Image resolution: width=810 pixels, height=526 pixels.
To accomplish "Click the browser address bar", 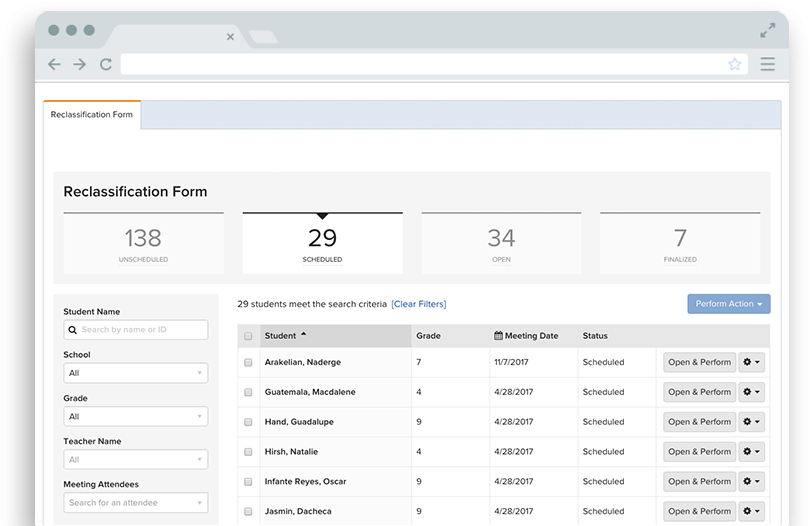I will pyautogui.click(x=434, y=64).
